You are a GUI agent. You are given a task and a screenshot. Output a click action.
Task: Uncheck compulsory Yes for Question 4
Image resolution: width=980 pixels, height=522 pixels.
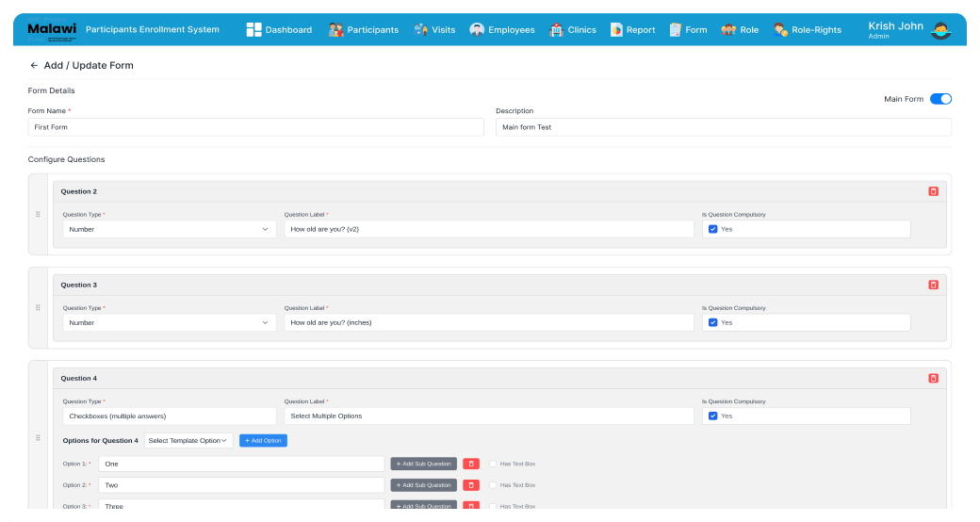[x=712, y=416]
